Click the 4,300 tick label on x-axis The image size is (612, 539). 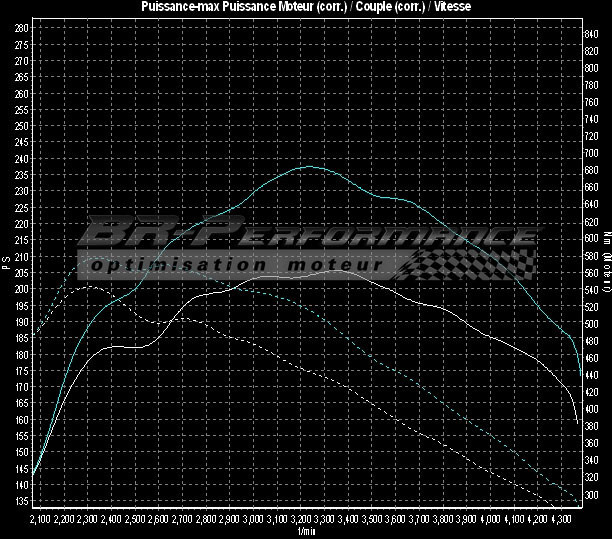point(562,520)
